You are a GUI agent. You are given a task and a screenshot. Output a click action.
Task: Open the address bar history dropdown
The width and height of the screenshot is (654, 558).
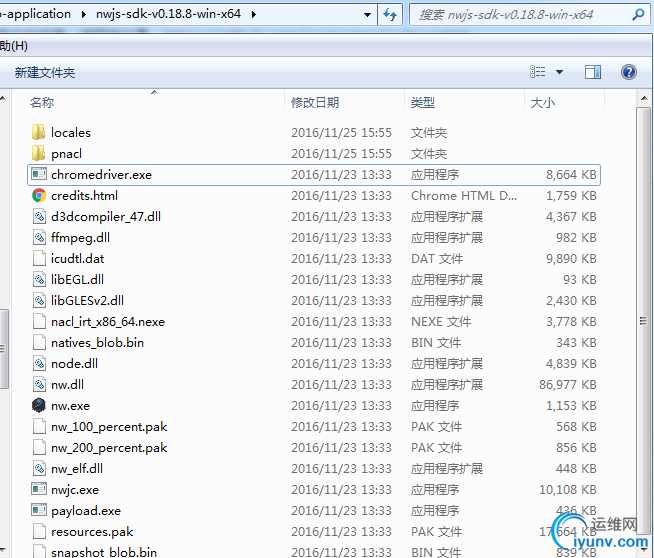367,15
